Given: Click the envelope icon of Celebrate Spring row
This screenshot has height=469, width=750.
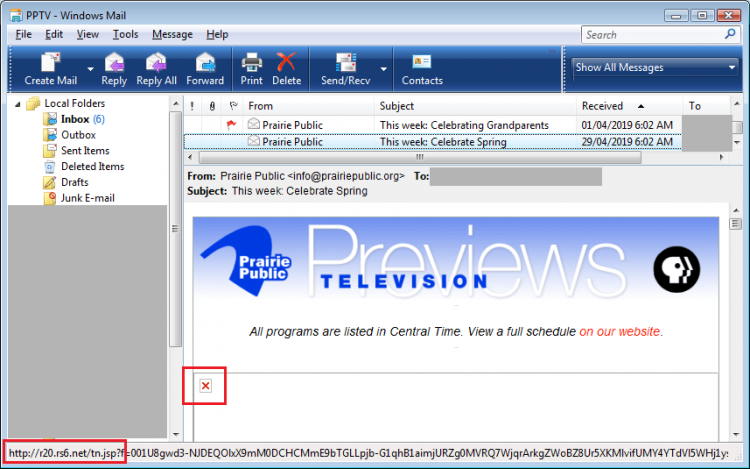Looking at the screenshot, I should coord(254,141).
